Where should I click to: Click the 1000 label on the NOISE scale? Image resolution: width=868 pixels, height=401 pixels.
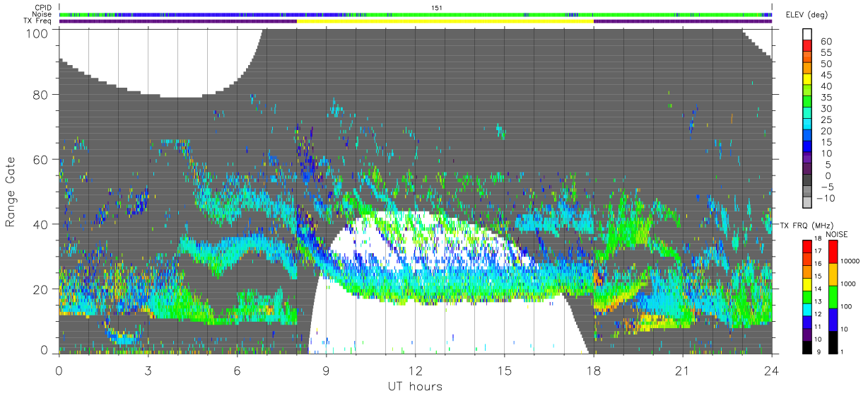point(849,284)
